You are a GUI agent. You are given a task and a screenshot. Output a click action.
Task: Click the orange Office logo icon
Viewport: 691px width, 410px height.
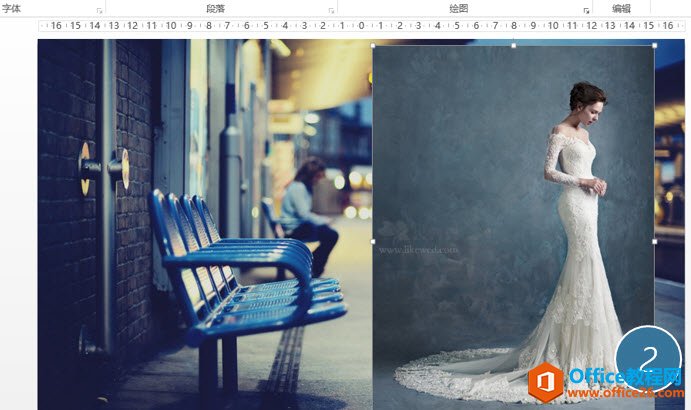coord(547,383)
